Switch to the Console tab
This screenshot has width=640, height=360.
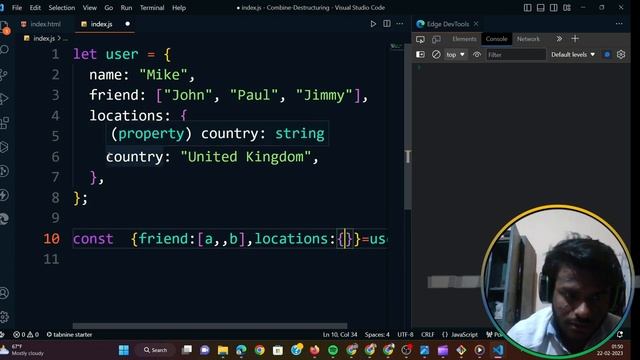pos(496,39)
